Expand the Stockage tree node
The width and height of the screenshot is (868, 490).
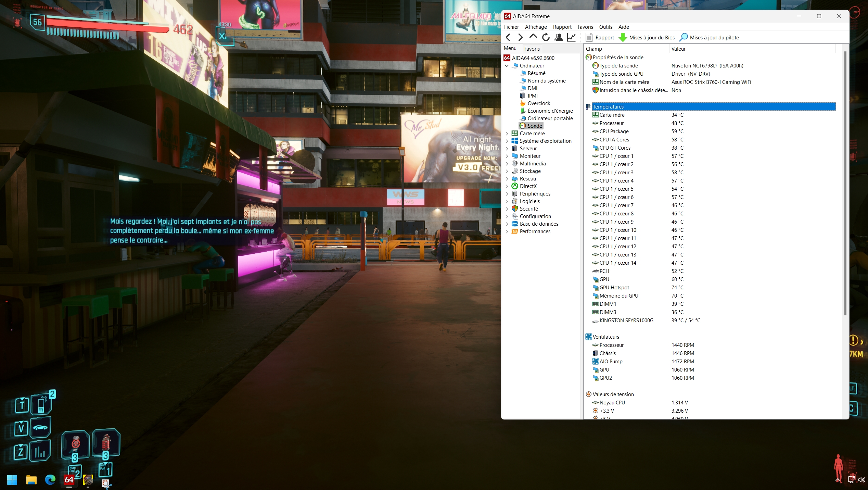tap(507, 171)
